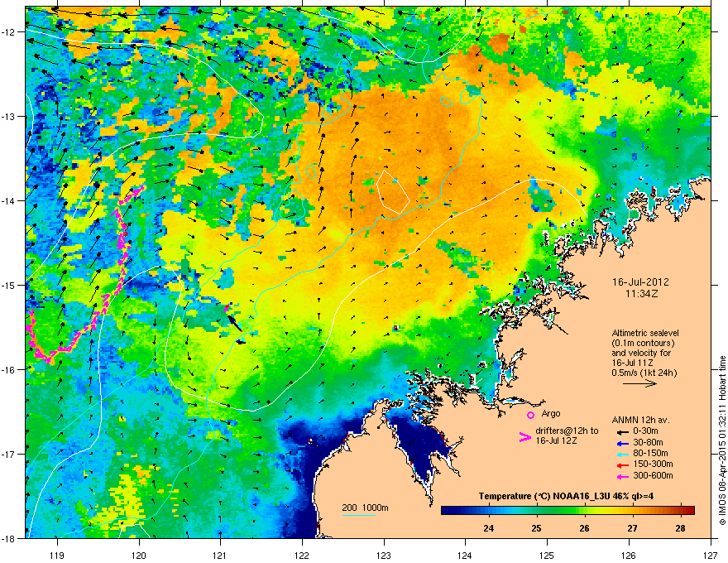
Task: Click the 'and velocity for' text
Action: tap(641, 353)
